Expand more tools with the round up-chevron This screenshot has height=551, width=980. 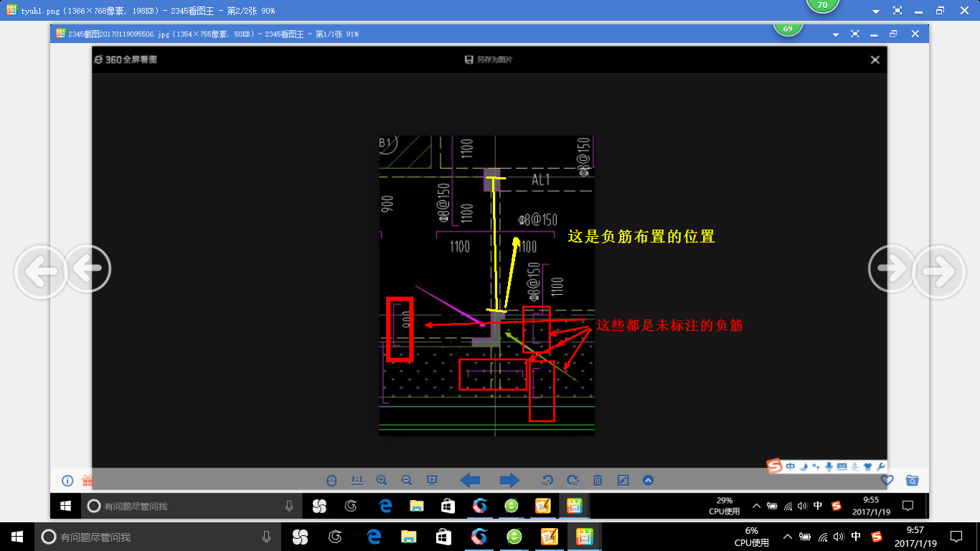coord(648,481)
